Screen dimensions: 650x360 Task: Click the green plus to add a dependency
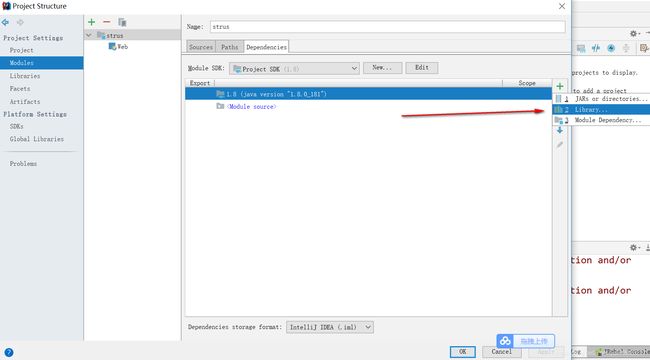point(560,86)
